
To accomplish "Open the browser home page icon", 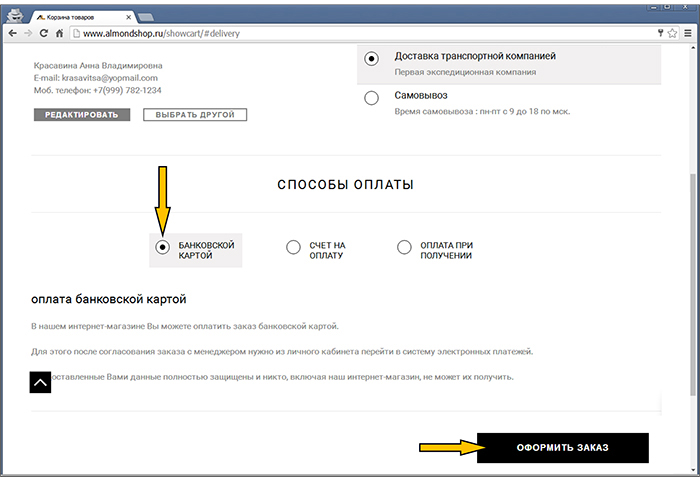I will (x=59, y=33).
